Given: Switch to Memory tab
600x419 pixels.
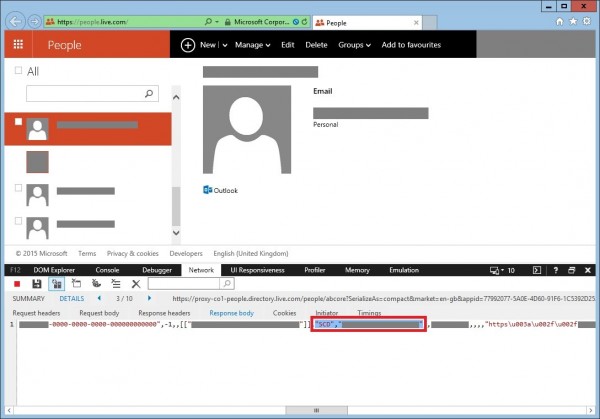Looking at the screenshot, I should coord(357,270).
